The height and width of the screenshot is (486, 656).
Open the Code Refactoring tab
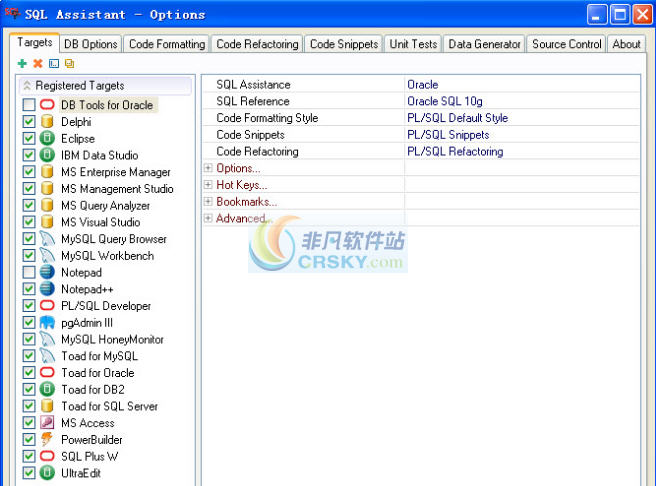[x=257, y=44]
